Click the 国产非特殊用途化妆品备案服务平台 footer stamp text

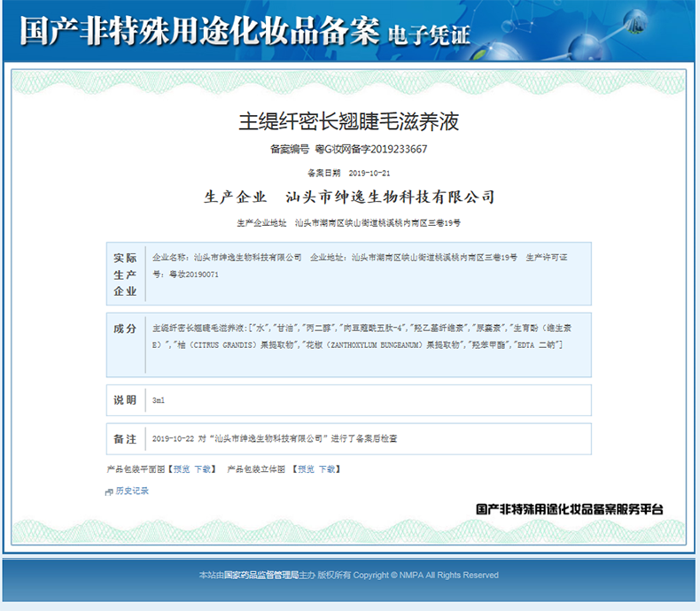point(569,509)
